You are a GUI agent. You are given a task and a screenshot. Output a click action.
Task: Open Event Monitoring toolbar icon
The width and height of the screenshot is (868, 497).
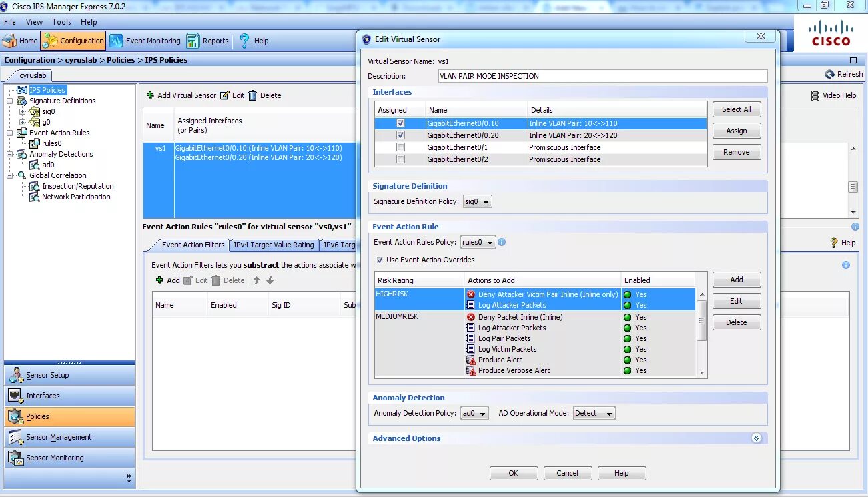[116, 41]
